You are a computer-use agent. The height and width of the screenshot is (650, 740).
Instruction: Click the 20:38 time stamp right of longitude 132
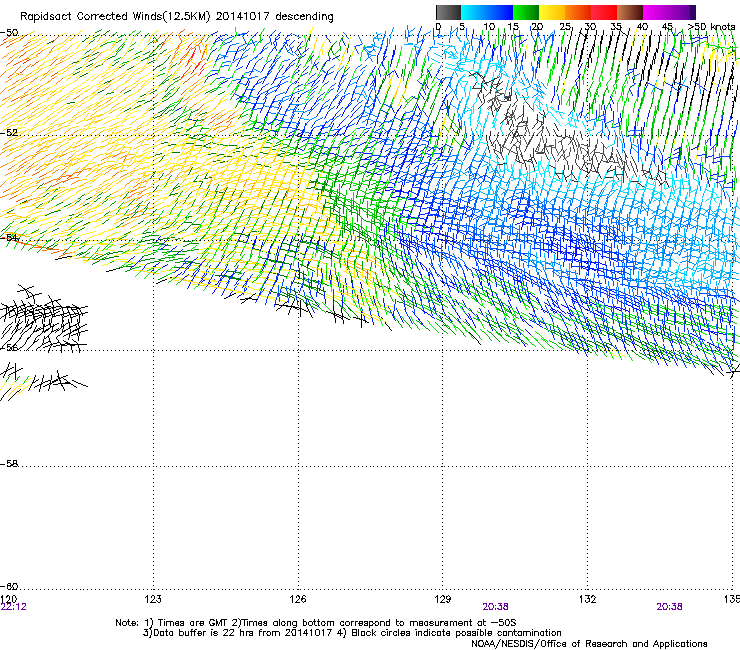[x=669, y=607]
